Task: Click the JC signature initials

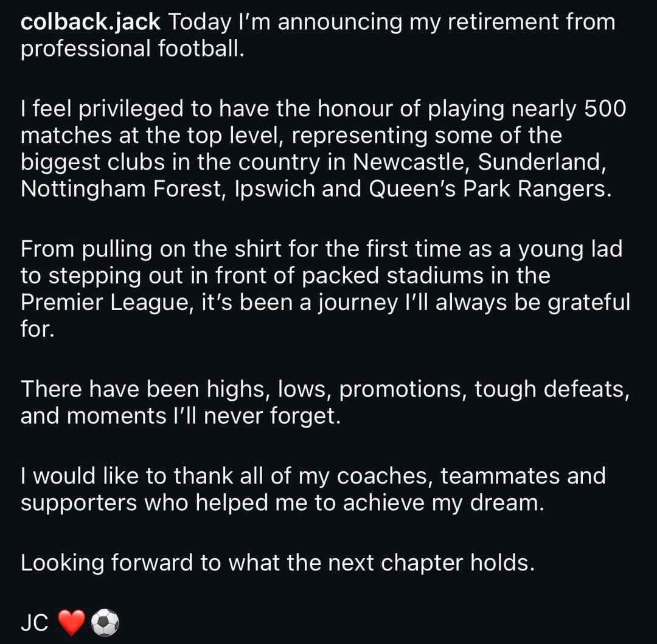Action: [x=34, y=623]
